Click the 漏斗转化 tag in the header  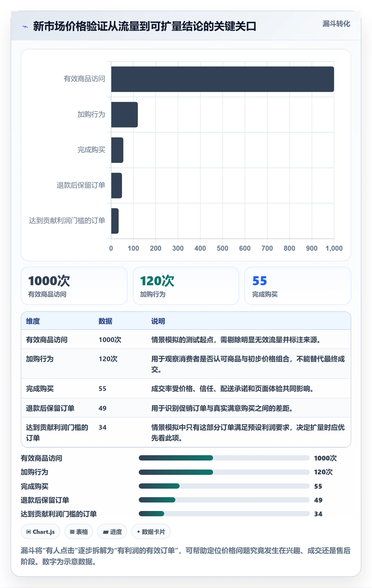click(336, 24)
